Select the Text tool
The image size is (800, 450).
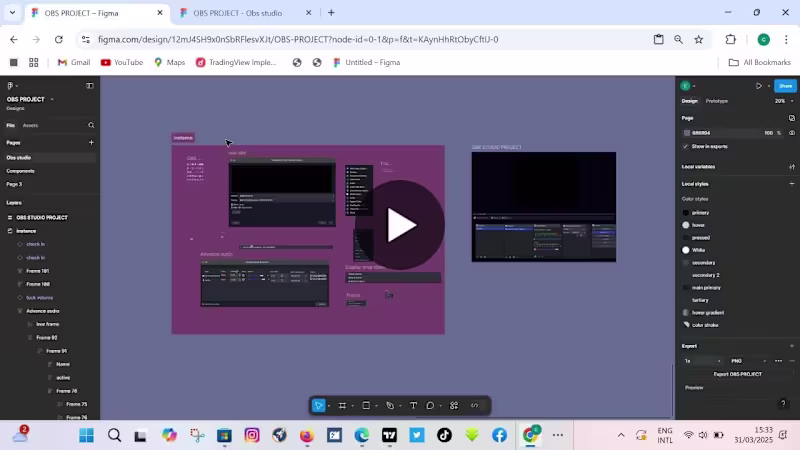click(413, 406)
